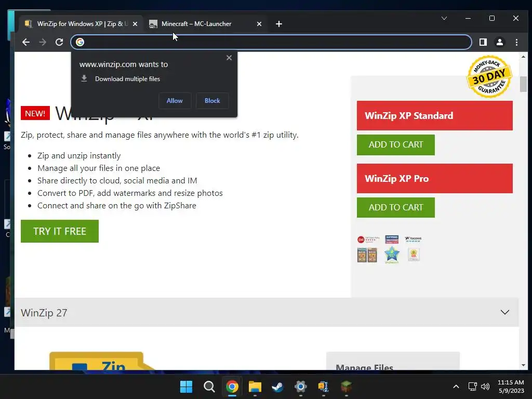This screenshot has height=399, width=532.
Task: Click 'Zip and unzip instantly' text
Action: [x=79, y=156]
